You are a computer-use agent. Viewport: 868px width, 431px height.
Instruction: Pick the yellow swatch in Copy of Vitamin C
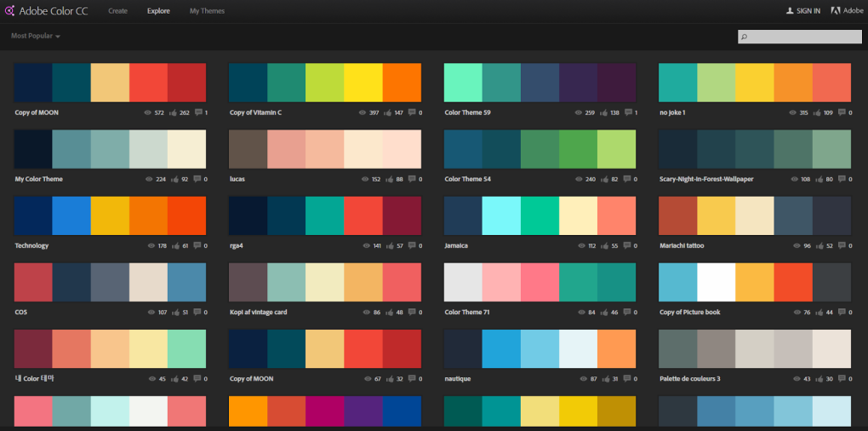pos(363,83)
